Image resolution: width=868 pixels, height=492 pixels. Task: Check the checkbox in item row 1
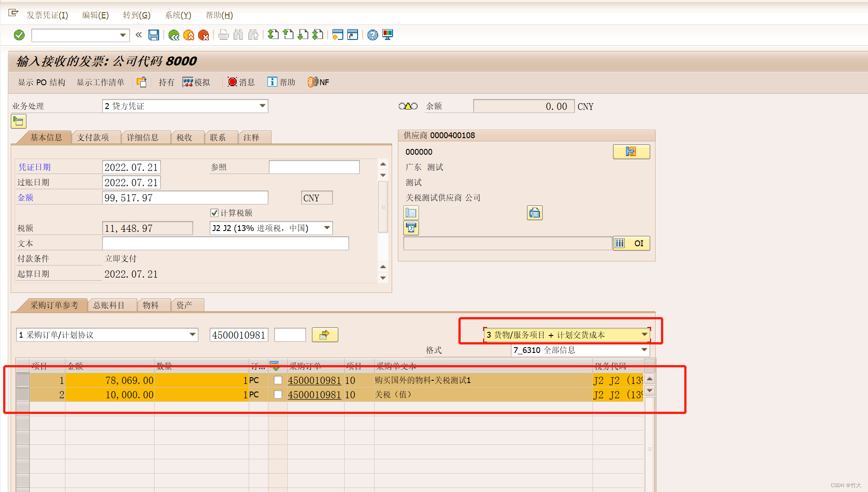point(278,380)
